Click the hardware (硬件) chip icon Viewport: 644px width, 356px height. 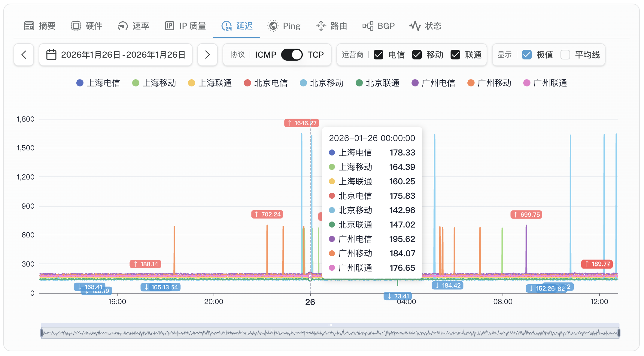(x=76, y=26)
